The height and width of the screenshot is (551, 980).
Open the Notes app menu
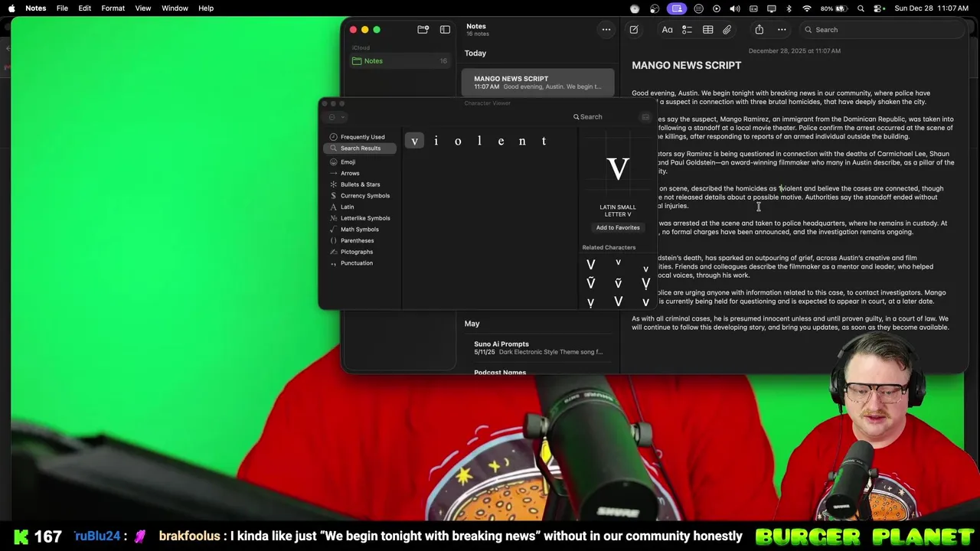(35, 8)
